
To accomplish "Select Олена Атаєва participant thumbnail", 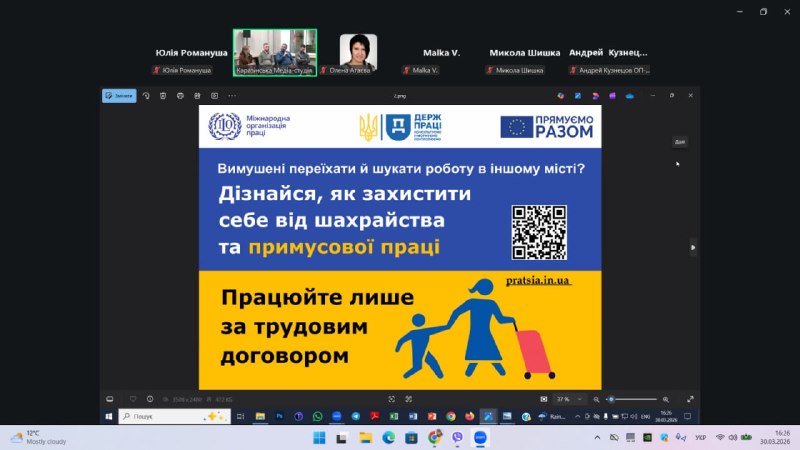I will click(x=358, y=52).
